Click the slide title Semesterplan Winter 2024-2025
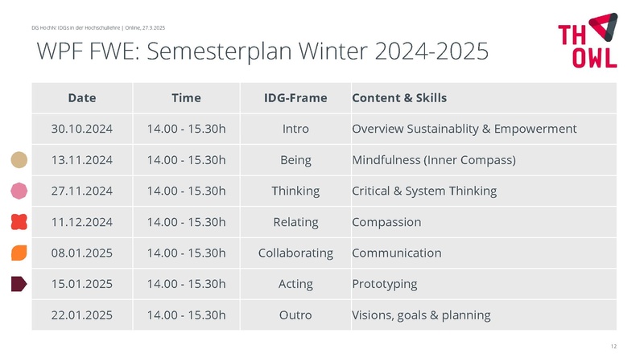The image size is (644, 362). (262, 51)
